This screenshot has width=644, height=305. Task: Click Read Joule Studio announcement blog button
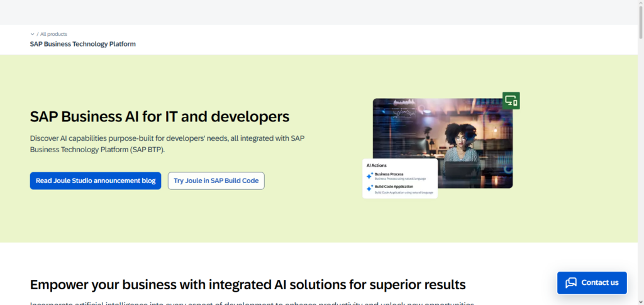point(96,180)
